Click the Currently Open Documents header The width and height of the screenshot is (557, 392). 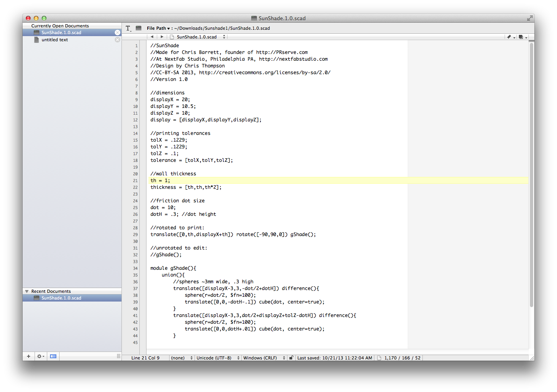(x=60, y=26)
